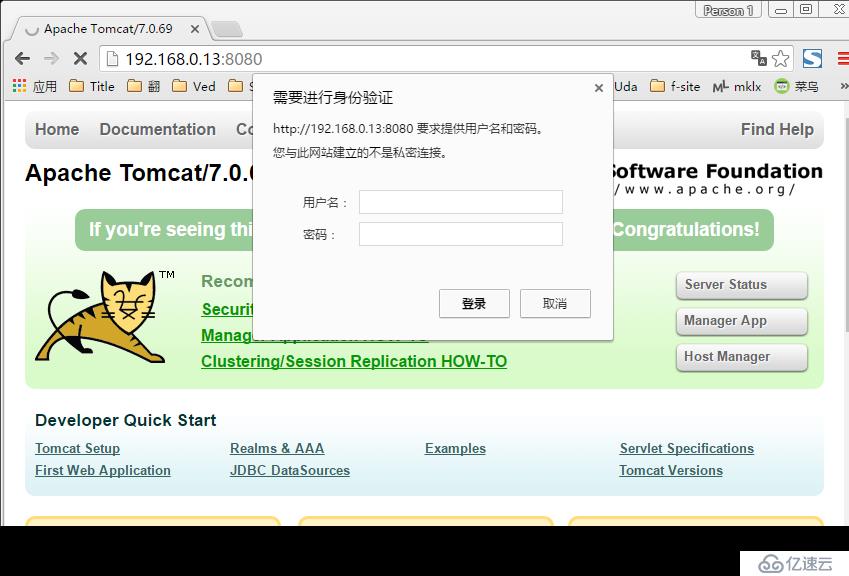This screenshot has width=849, height=576.
Task: Open the First Web Application link
Action: tap(103, 470)
